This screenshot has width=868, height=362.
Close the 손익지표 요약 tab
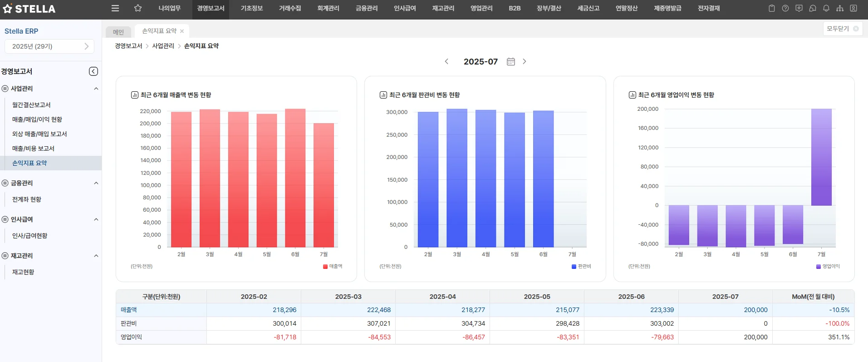tap(182, 31)
